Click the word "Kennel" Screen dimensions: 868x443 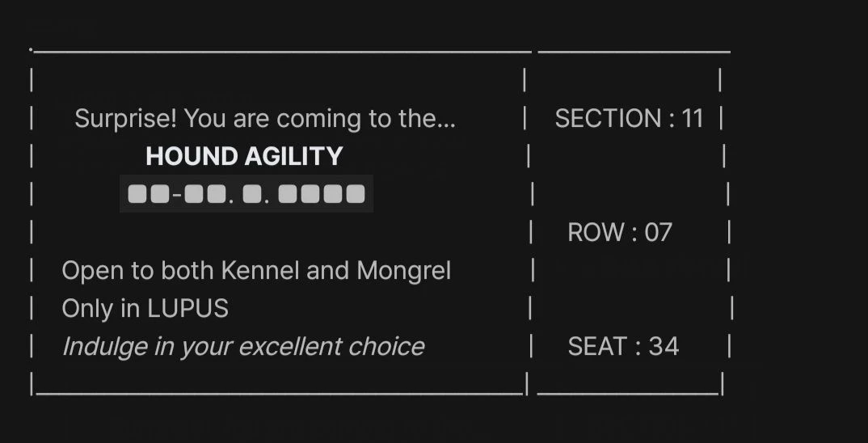click(x=259, y=271)
